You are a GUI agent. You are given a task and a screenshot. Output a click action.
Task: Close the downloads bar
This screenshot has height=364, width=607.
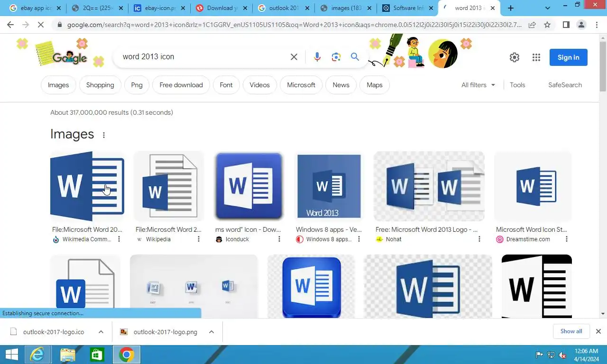pos(598,331)
